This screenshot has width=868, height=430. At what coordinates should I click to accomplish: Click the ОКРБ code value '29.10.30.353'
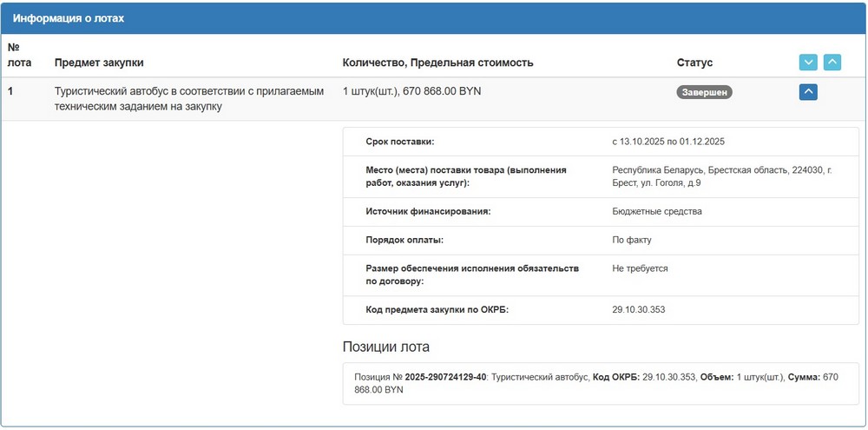tap(640, 309)
